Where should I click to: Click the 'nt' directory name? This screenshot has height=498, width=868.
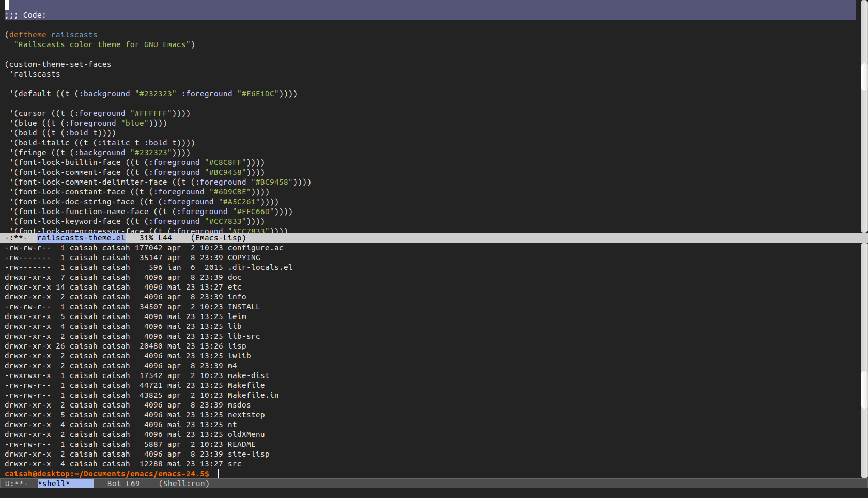pyautogui.click(x=233, y=425)
